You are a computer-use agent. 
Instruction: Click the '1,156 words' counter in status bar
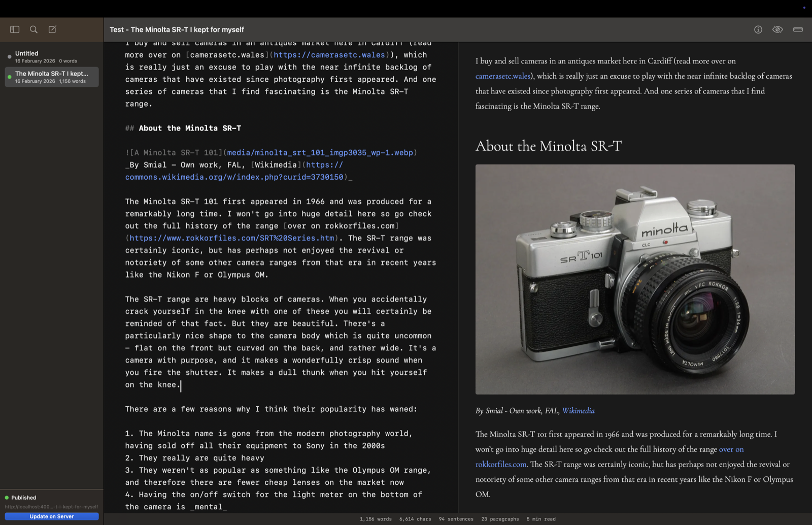click(376, 519)
